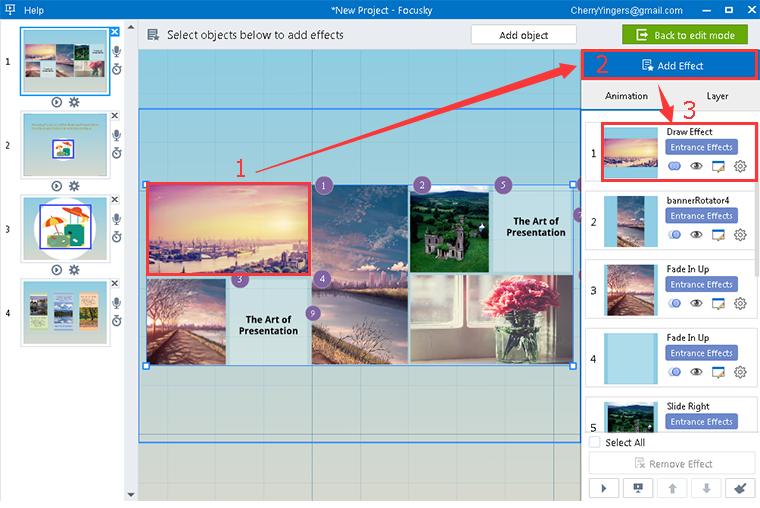Viewport: 760px width, 508px height.
Task: Select slide 2 thumbnail
Action: tap(65, 145)
